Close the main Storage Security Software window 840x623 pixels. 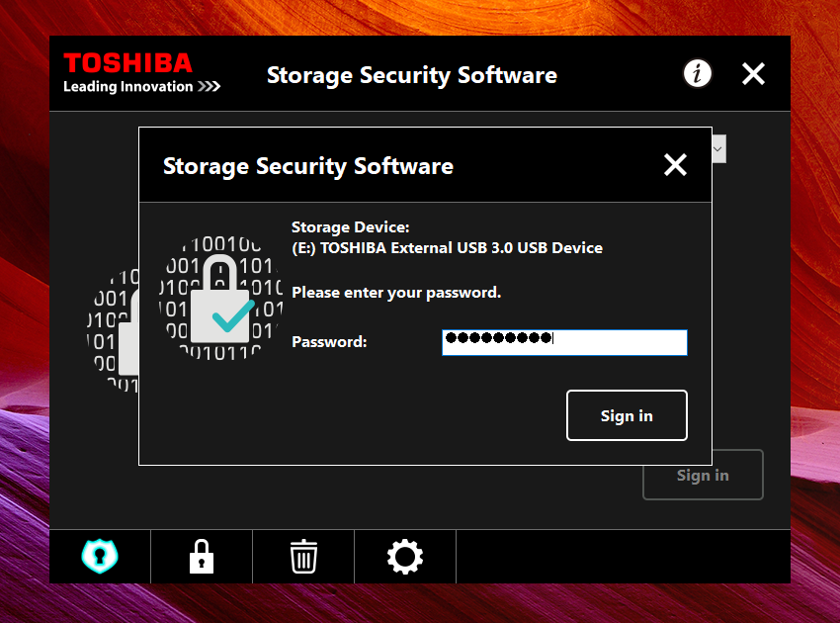753,73
